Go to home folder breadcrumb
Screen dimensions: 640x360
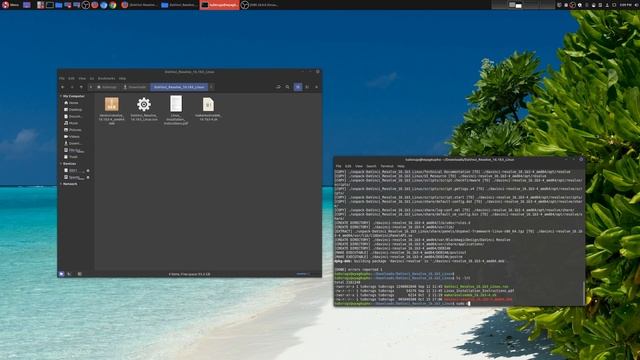(107, 87)
